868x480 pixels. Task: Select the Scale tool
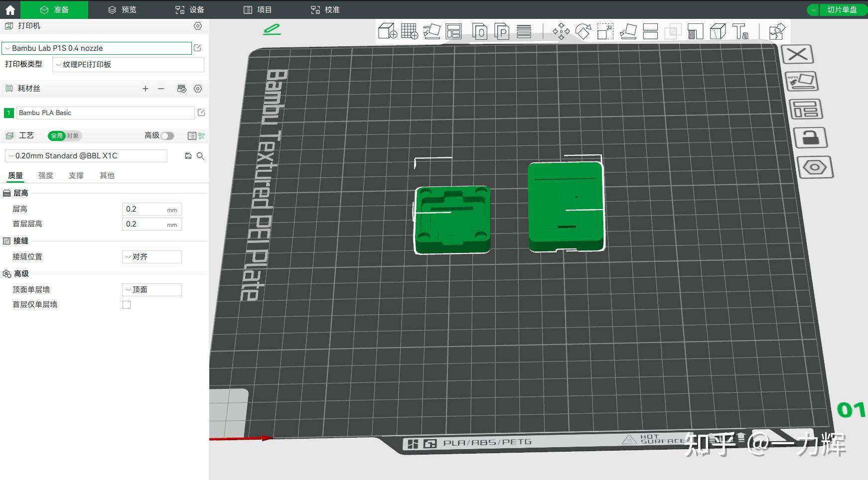tap(605, 31)
